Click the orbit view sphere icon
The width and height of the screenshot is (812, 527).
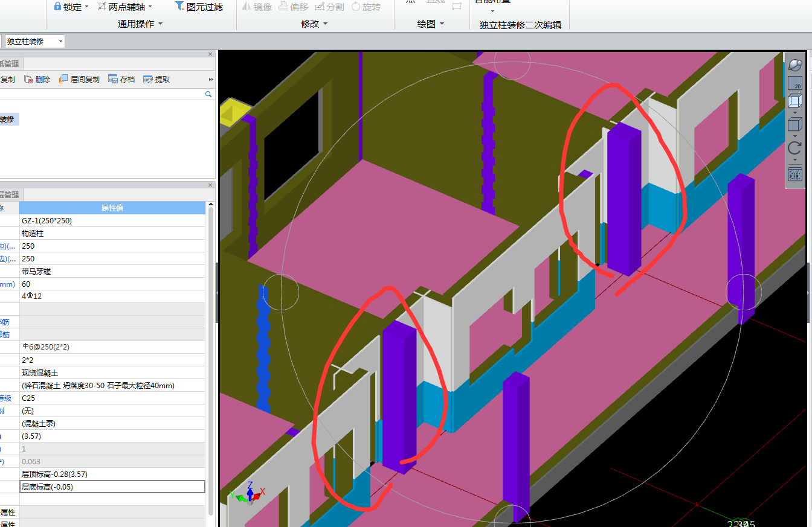pos(796,64)
